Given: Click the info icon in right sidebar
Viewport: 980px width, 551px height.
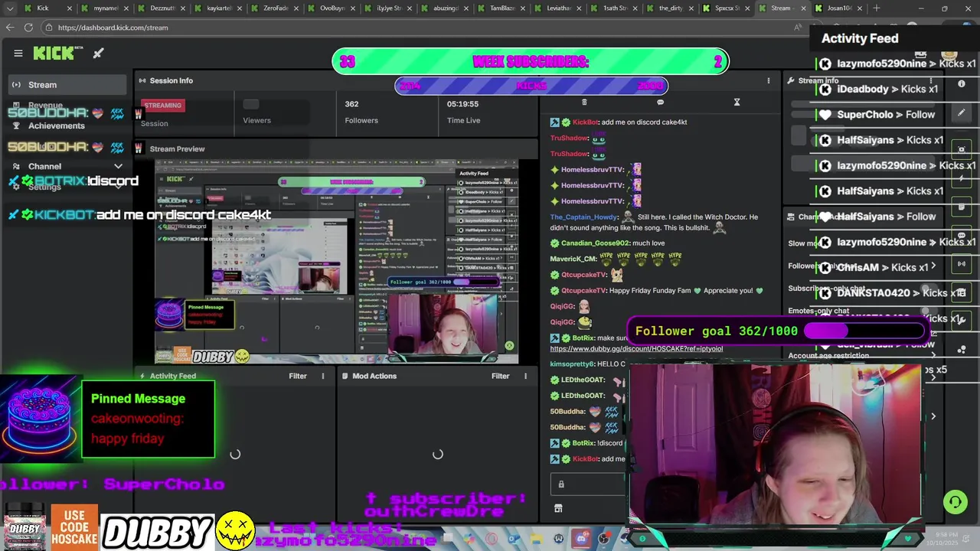Looking at the screenshot, I should (962, 83).
